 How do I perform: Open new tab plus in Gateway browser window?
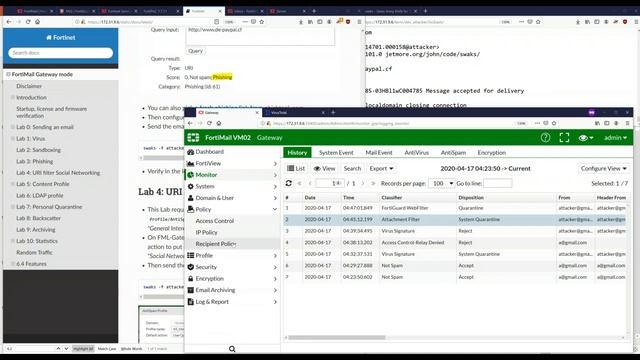pos(333,112)
